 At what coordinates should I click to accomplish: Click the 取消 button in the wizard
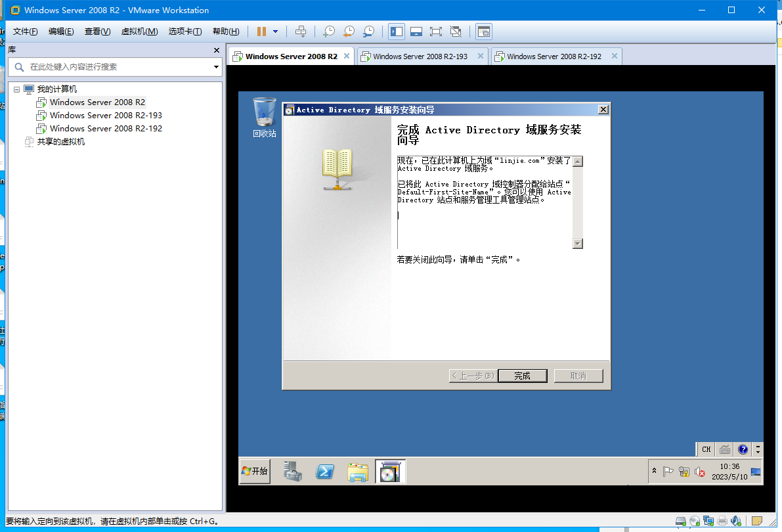(x=578, y=376)
